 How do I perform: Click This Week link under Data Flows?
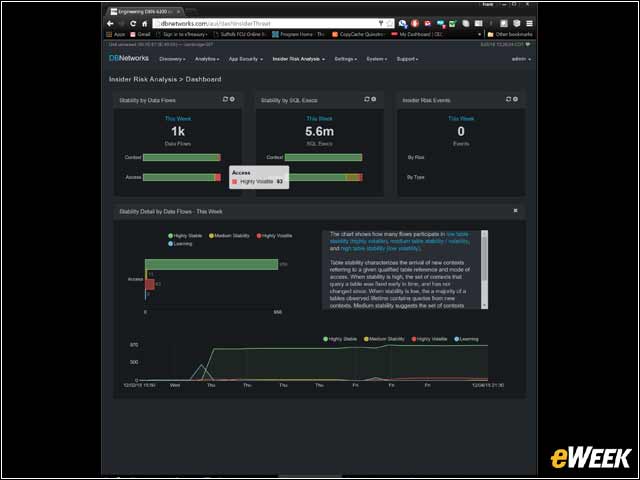pos(178,119)
